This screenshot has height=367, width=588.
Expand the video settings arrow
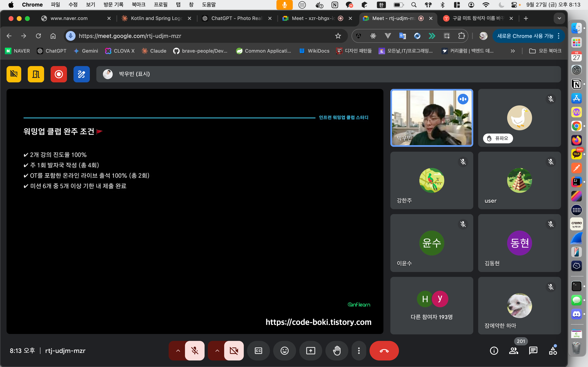217,350
